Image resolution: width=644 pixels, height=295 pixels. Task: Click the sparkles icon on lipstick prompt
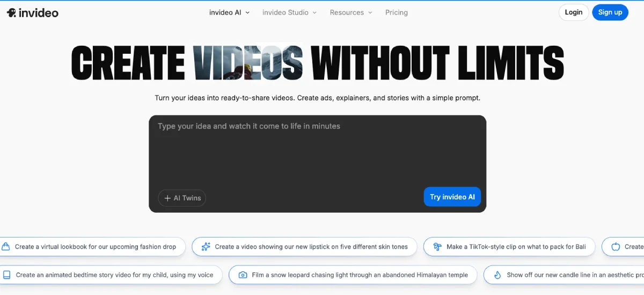[206, 247]
